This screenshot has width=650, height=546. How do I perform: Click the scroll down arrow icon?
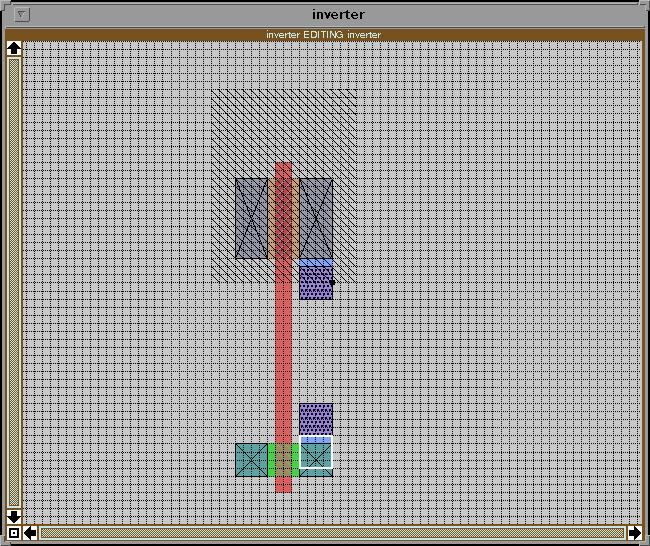pos(14,517)
